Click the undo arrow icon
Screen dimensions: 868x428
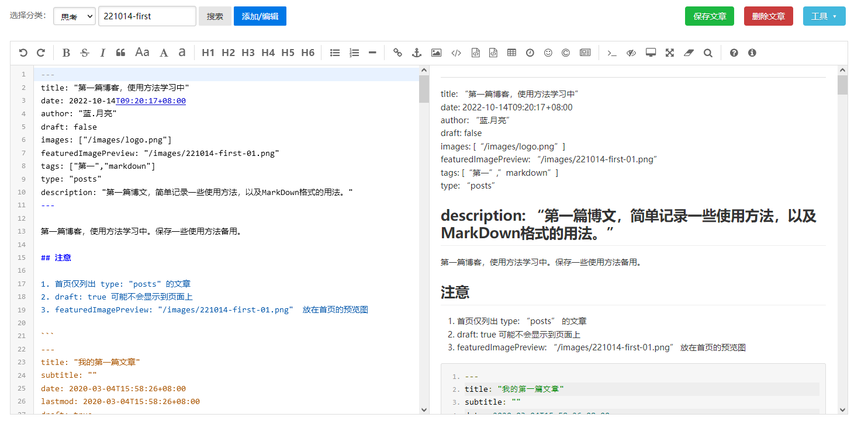pos(23,53)
